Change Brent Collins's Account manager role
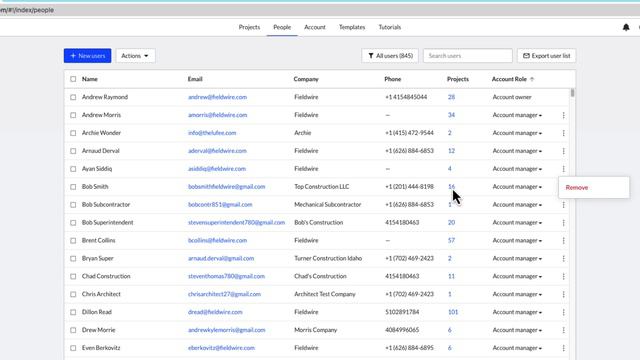 pos(517,240)
